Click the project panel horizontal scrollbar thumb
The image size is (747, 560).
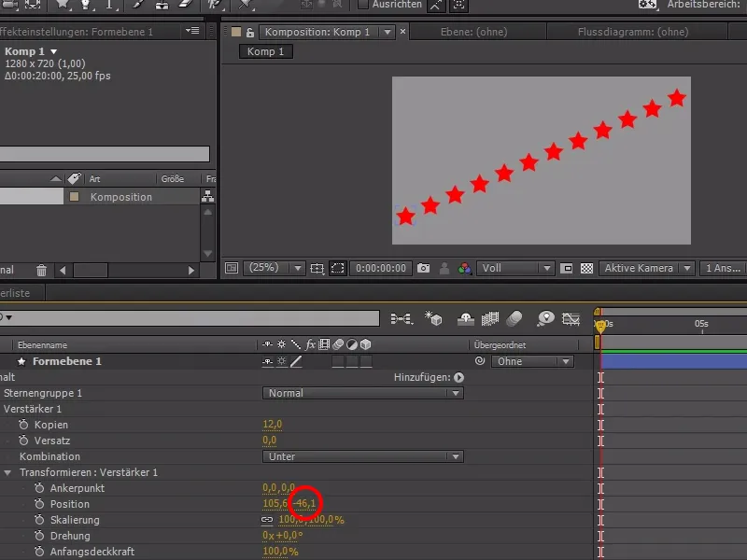(90, 270)
